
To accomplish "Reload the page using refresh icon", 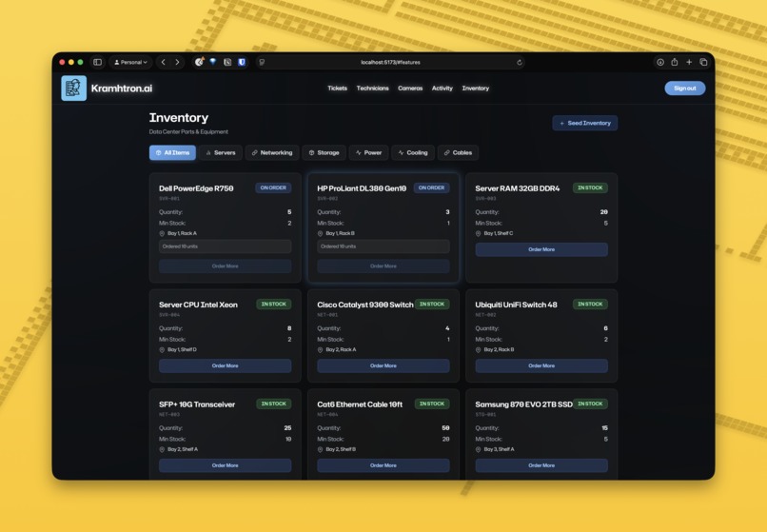I will point(519,62).
